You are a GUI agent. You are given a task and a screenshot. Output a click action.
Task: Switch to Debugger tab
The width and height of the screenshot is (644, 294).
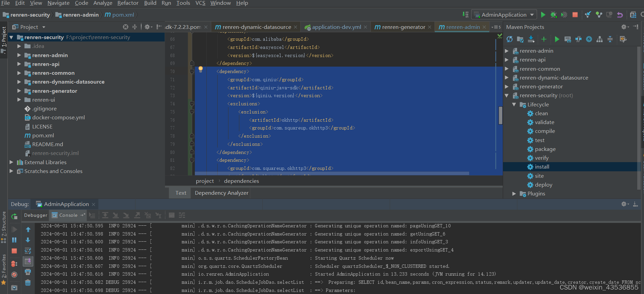pos(36,215)
